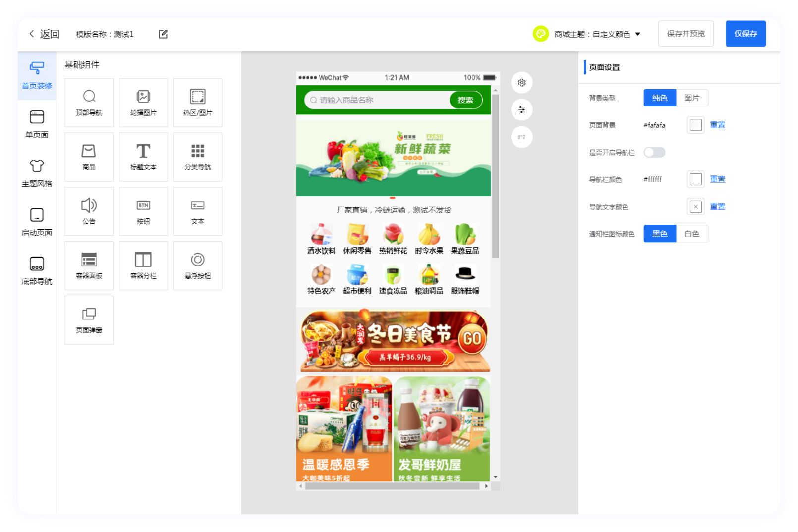Switch to the 主题风格 sidebar tab
798x532 pixels.
(x=37, y=173)
